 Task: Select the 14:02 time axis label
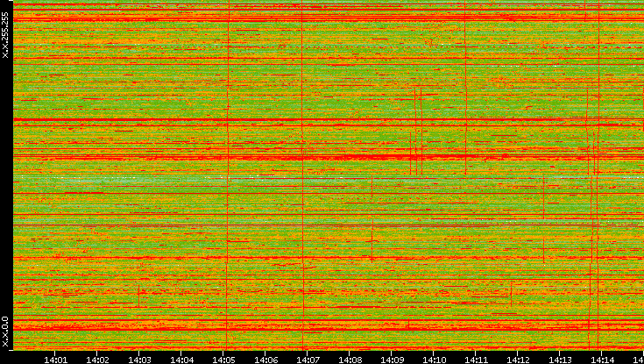[x=97, y=360]
